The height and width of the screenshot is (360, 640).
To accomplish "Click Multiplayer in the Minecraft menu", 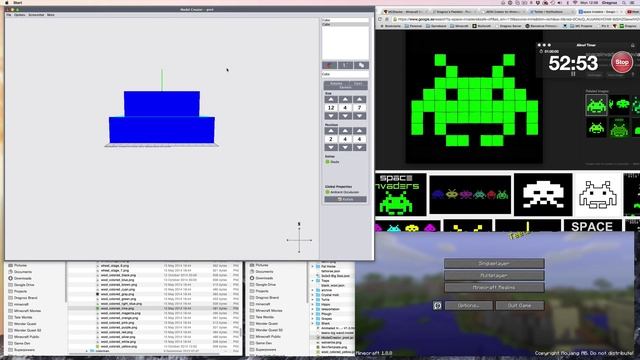I will pos(494,276).
